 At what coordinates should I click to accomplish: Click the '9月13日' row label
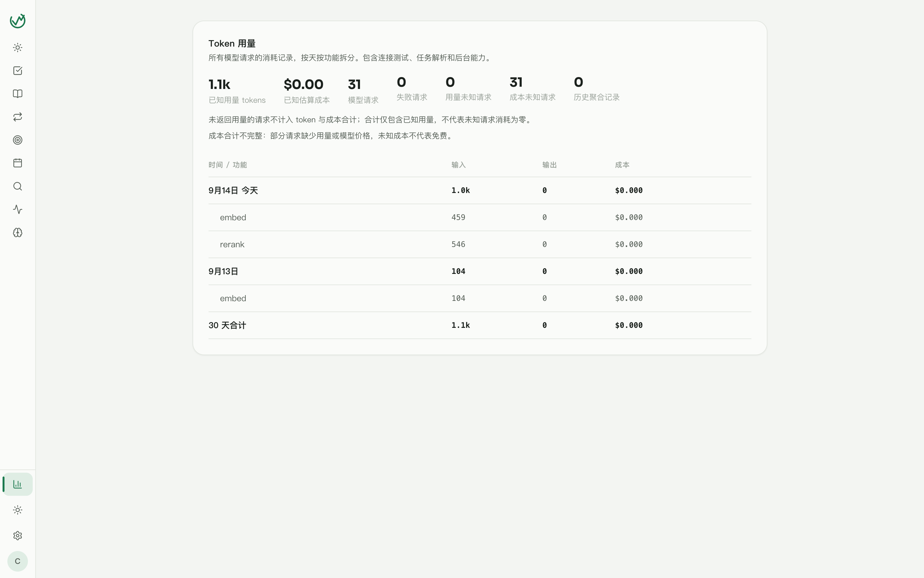point(223,271)
